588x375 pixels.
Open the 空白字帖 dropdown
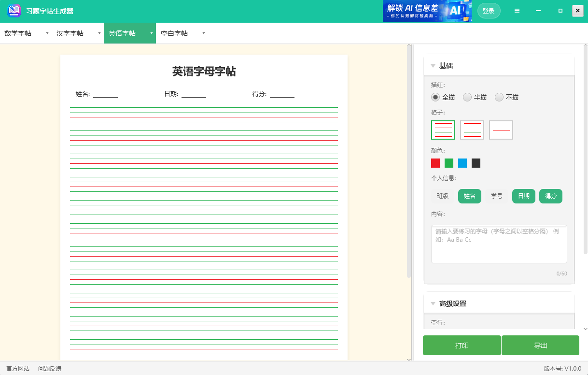click(x=203, y=33)
